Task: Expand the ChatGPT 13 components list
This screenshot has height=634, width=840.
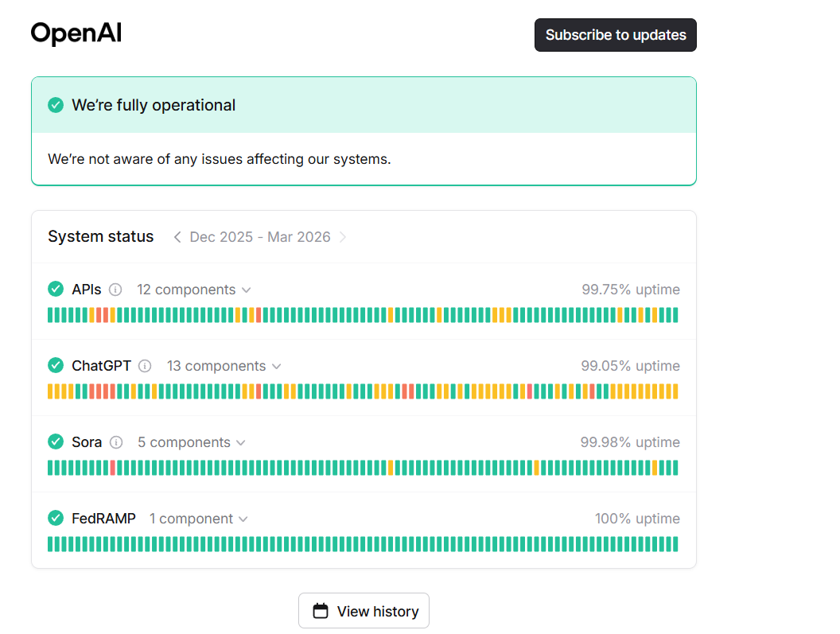Action: [x=224, y=366]
